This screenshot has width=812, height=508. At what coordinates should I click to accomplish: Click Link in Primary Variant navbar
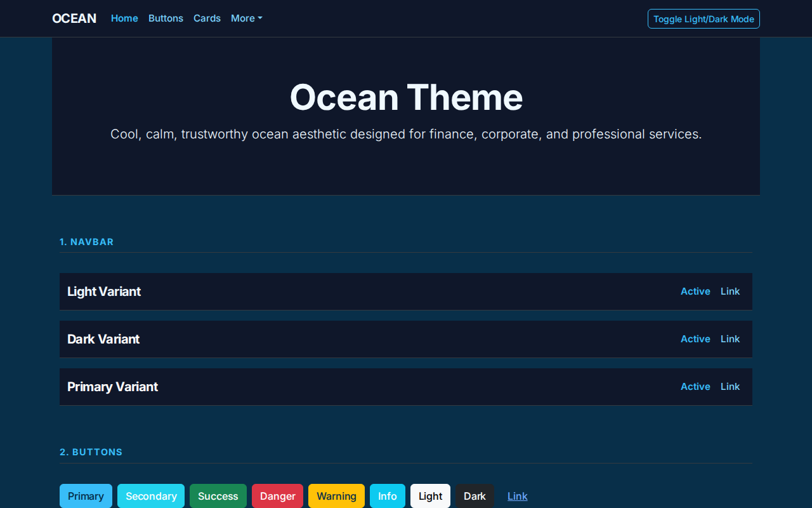[730, 387]
